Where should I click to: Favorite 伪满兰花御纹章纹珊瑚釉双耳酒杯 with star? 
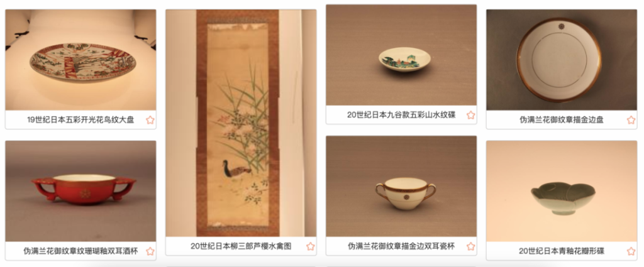tap(150, 251)
